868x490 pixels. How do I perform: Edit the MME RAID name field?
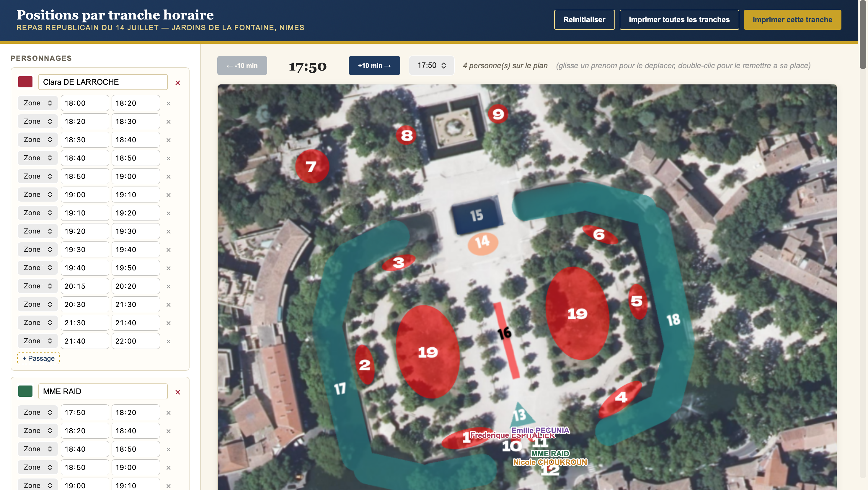[103, 391]
